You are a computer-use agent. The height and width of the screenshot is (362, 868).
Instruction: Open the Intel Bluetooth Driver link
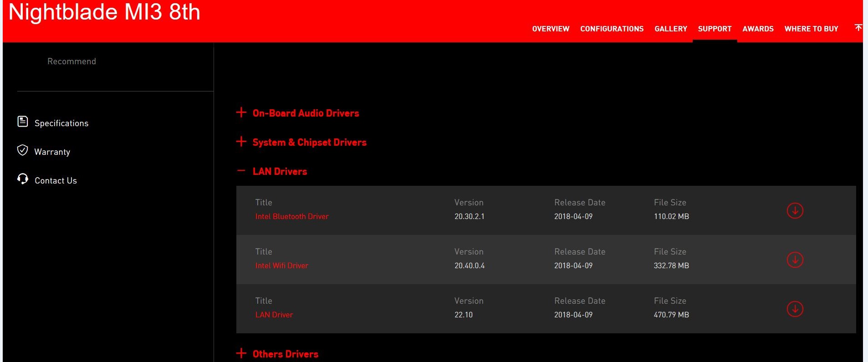coord(292,216)
